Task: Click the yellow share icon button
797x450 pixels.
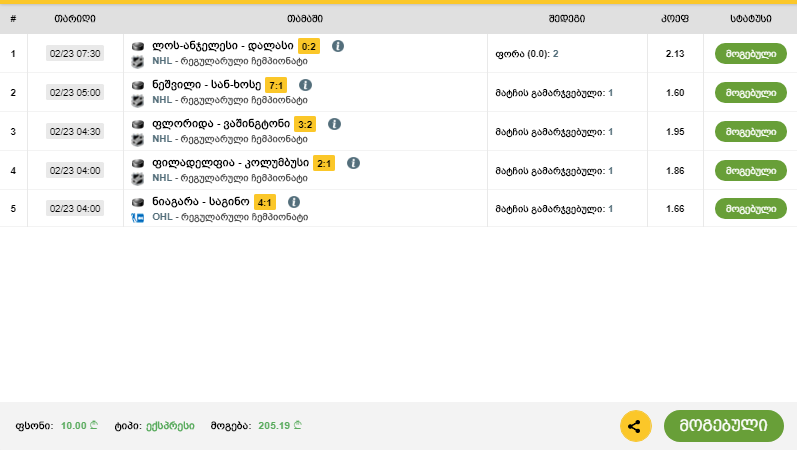Action: pos(635,426)
